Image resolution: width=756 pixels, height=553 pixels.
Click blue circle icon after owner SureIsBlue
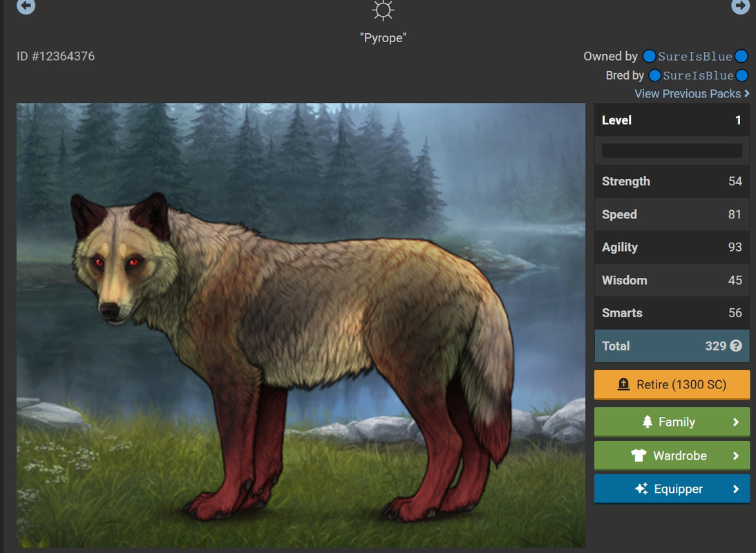[x=741, y=57]
